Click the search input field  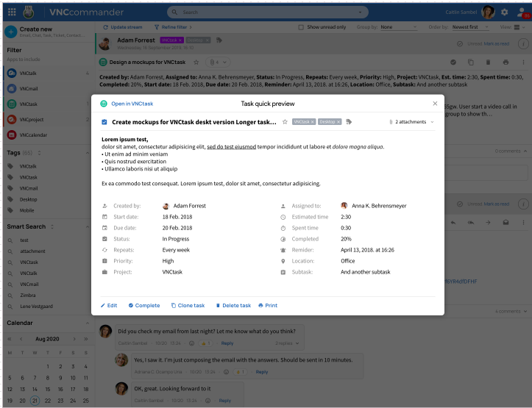265,12
